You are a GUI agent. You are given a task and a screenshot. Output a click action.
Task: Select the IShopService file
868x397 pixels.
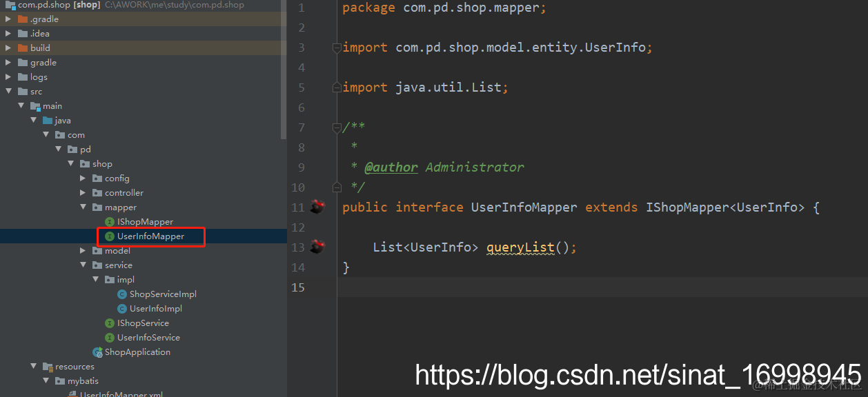point(143,323)
